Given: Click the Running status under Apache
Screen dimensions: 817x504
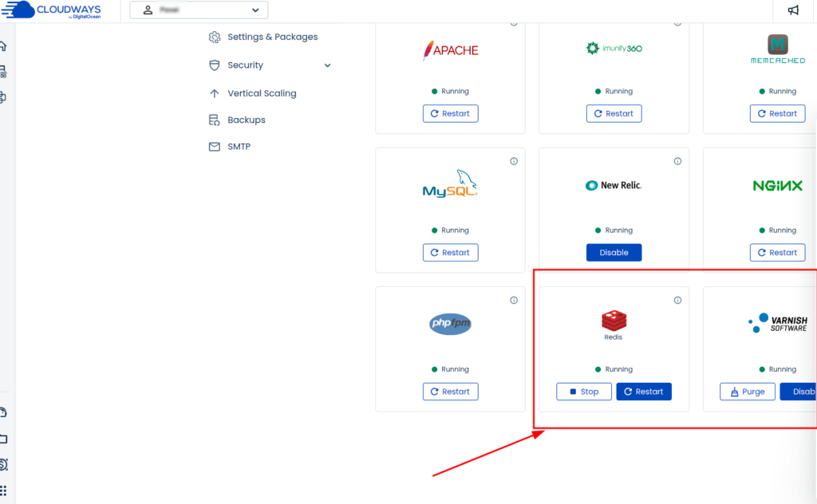Looking at the screenshot, I should pos(450,91).
